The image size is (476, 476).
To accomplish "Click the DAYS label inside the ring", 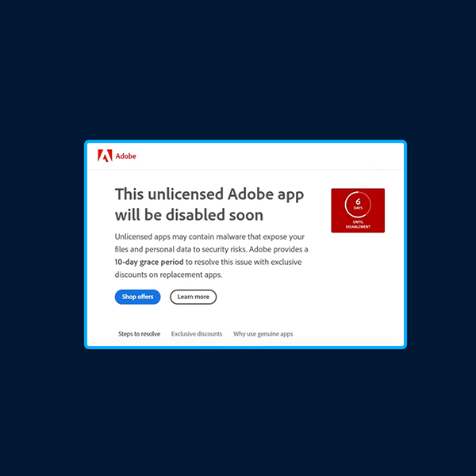I will [x=358, y=208].
